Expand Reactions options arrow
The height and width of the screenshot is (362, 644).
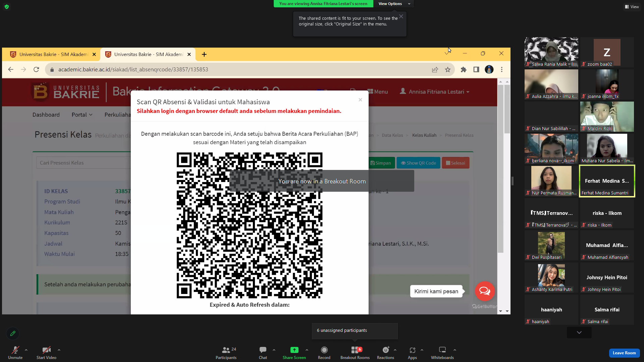395,350
